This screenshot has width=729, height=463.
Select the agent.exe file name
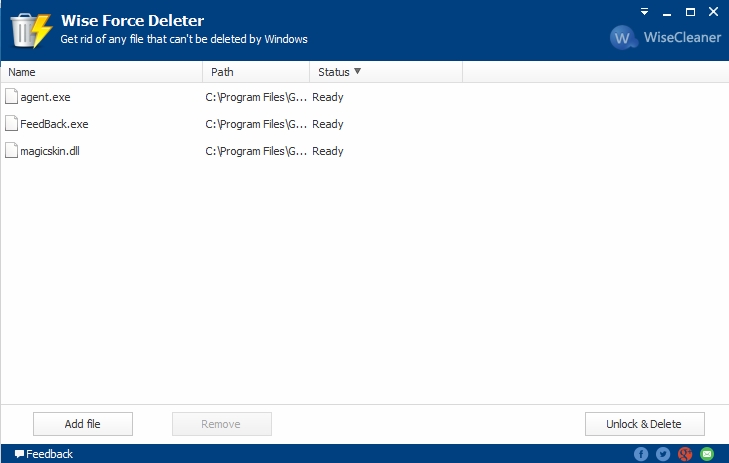45,97
